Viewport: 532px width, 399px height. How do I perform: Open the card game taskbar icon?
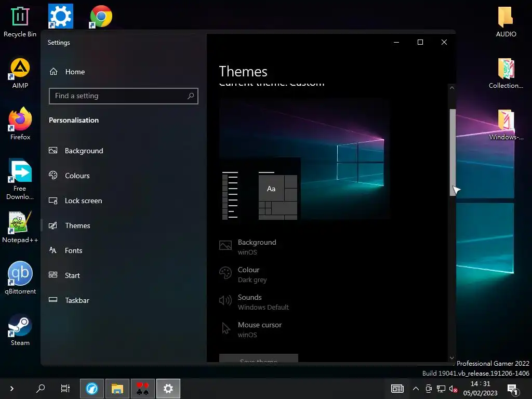point(142,389)
